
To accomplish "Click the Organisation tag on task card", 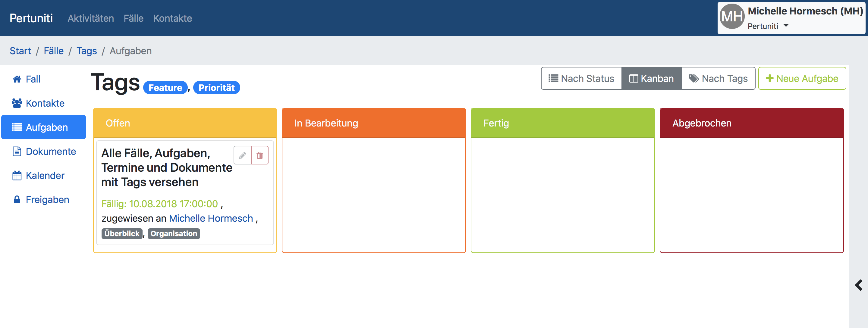I will coord(174,234).
